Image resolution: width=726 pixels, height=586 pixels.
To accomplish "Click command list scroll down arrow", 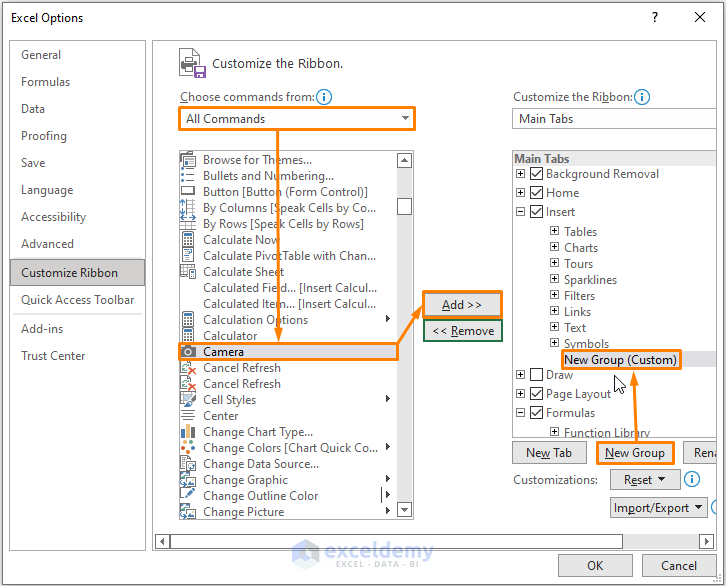I will pos(404,510).
